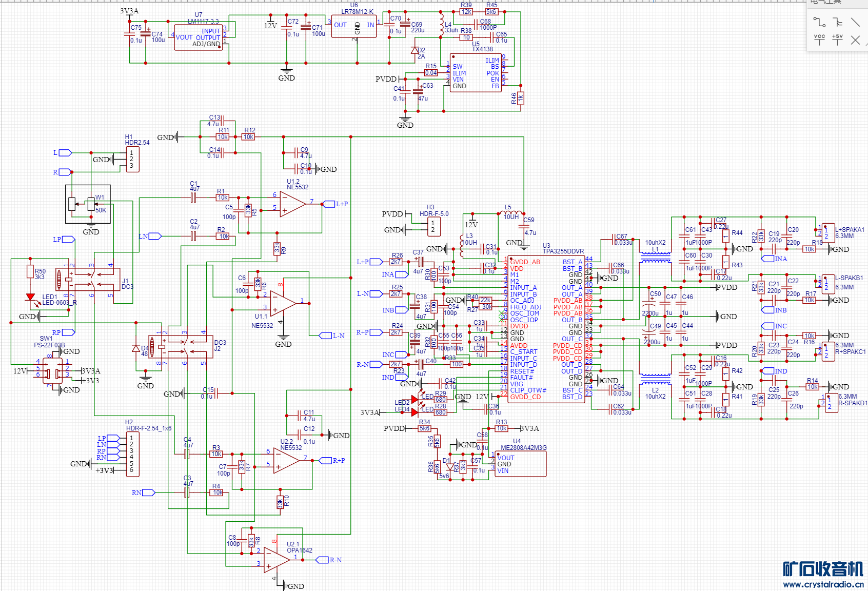Place a +5V power symbol
This screenshot has height=591, width=868.
click(837, 40)
